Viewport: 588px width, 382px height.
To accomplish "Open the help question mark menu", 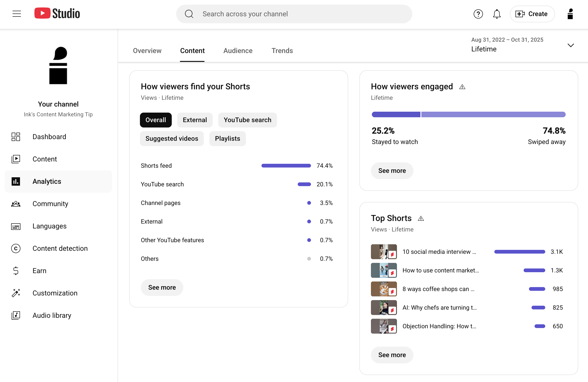I will [478, 14].
